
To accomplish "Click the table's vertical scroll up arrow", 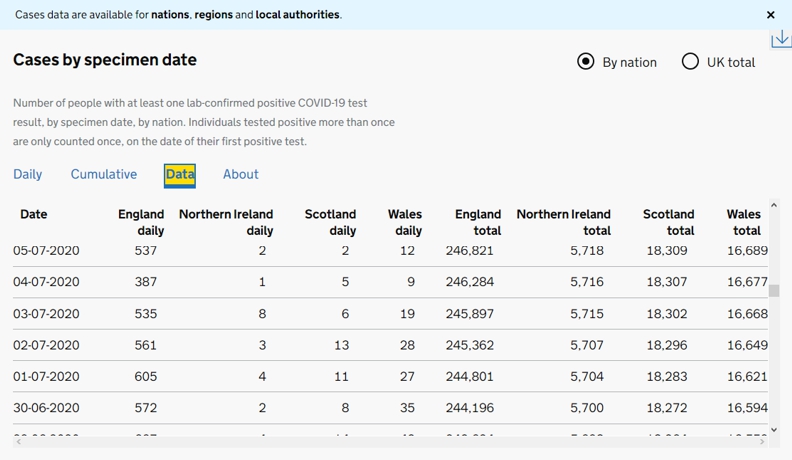I will pyautogui.click(x=773, y=206).
